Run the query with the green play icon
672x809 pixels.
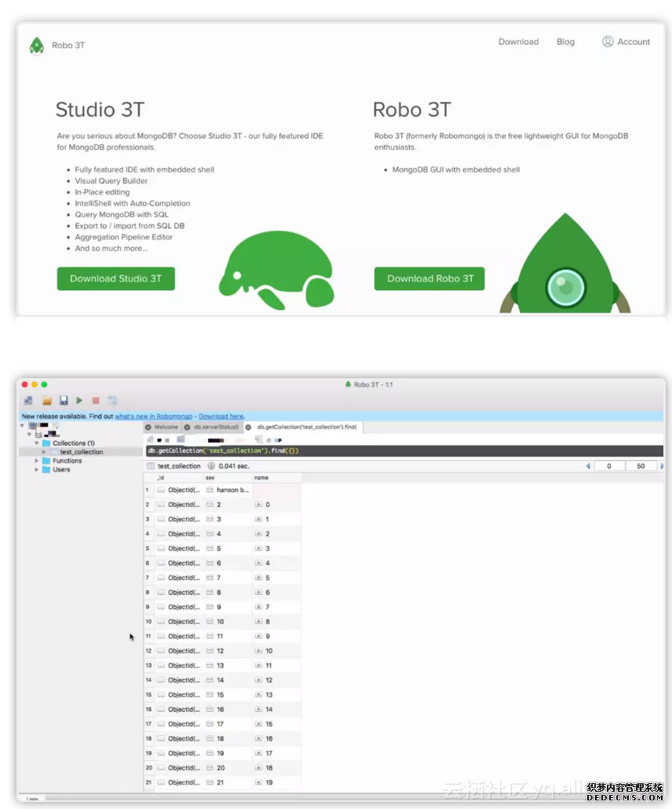(79, 400)
